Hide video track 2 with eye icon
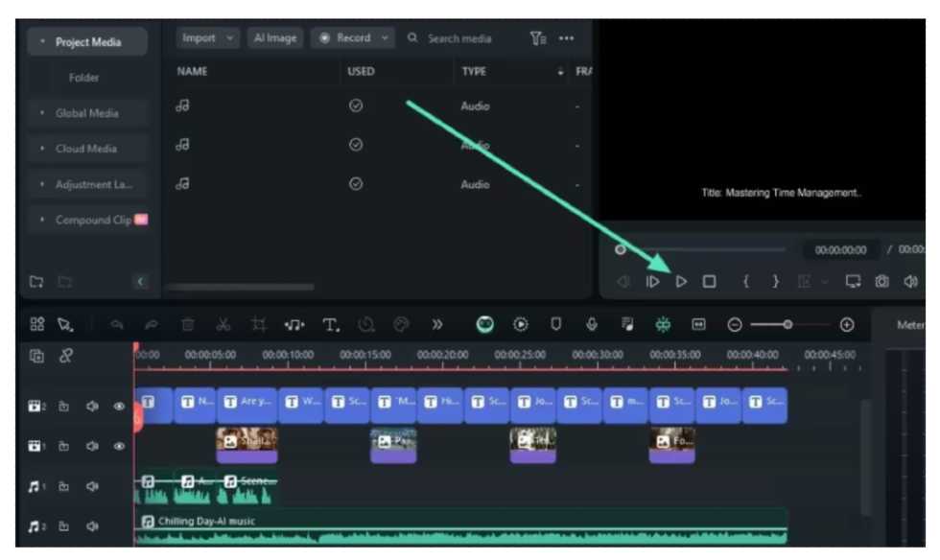Screen dimensions: 940x560 (x=120, y=406)
